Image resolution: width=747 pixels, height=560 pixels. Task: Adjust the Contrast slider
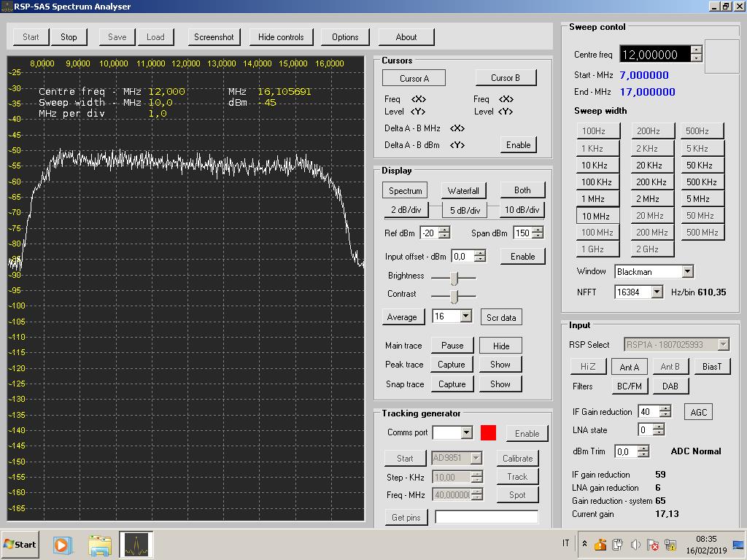pos(454,296)
